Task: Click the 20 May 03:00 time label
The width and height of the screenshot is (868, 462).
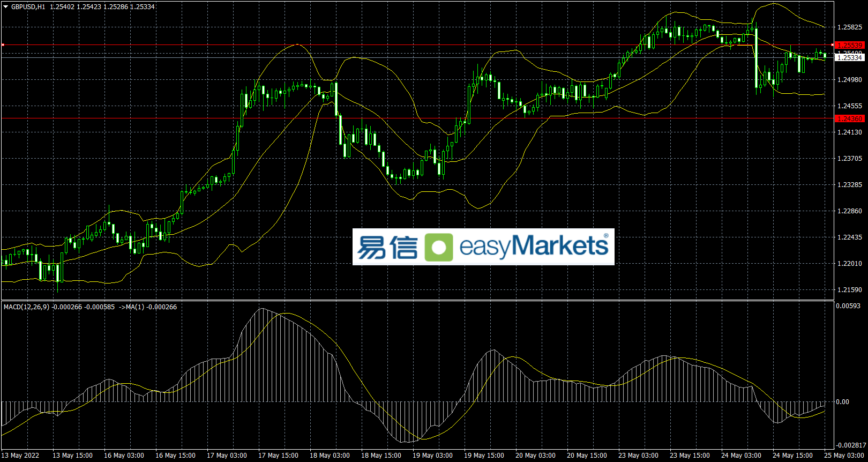Action: [535, 456]
